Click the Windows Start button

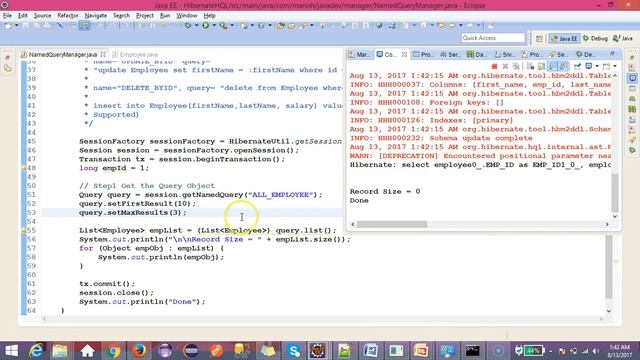[x=11, y=350]
